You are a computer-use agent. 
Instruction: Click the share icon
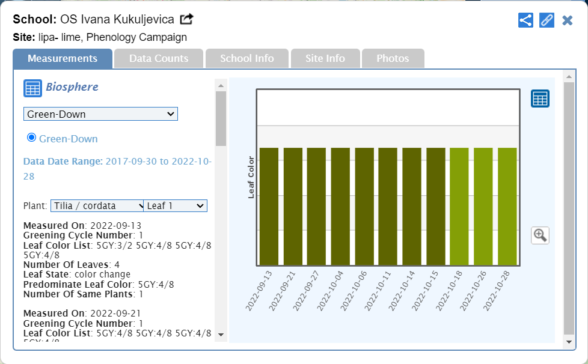[x=525, y=20]
